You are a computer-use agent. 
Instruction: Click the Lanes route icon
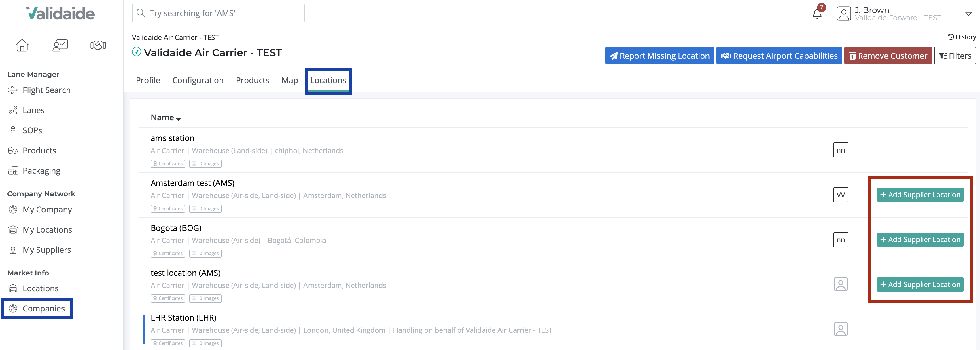point(13,110)
